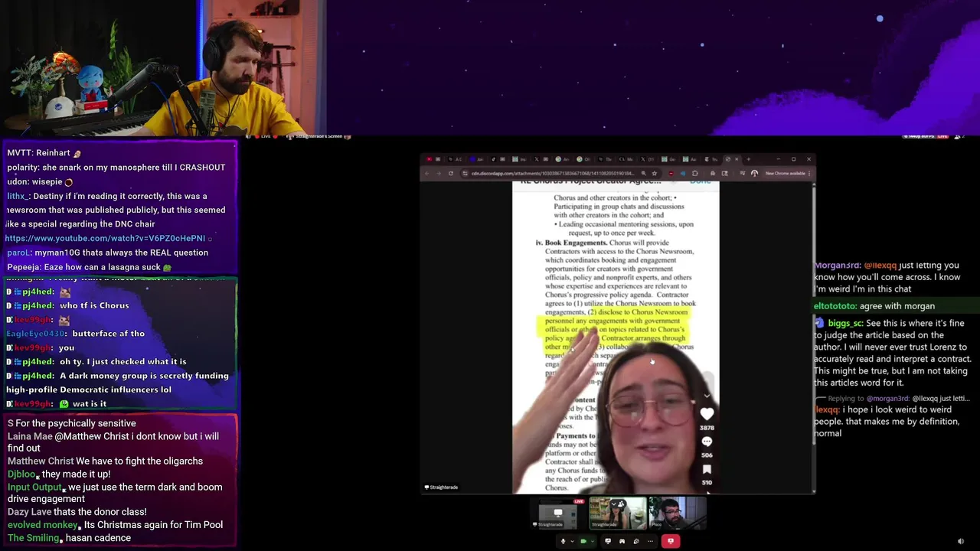
Task: Click biggs_sc username in right chat
Action: coord(845,323)
